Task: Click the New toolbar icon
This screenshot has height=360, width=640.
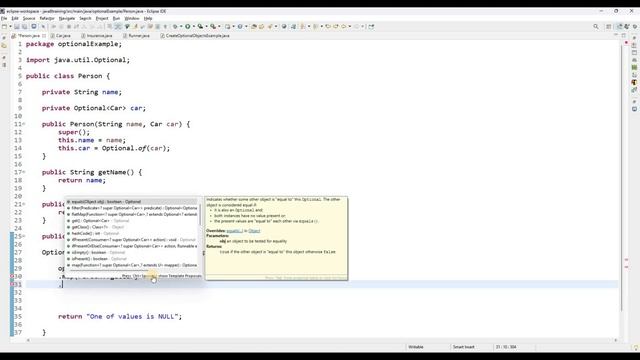Action: tap(4, 27)
